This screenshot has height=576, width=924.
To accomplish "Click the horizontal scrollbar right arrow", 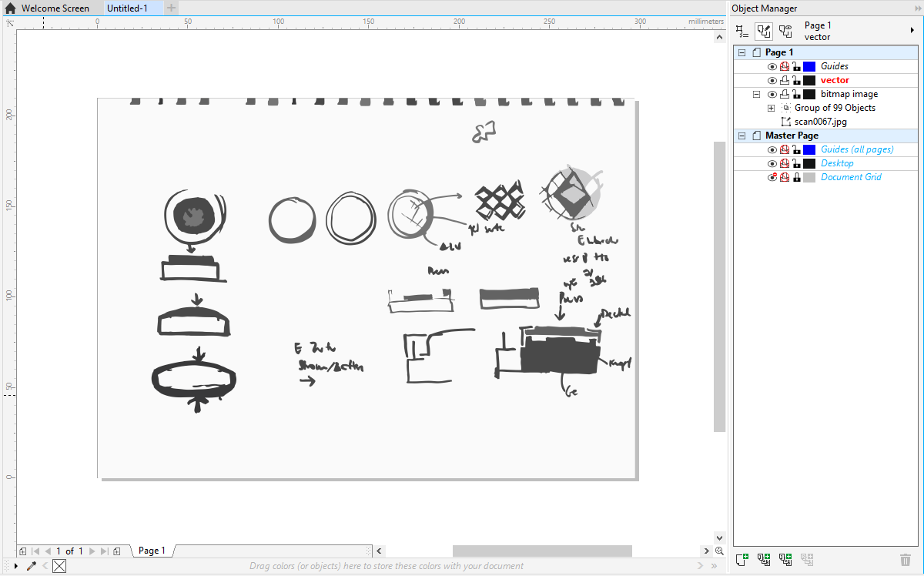I will tap(706, 551).
